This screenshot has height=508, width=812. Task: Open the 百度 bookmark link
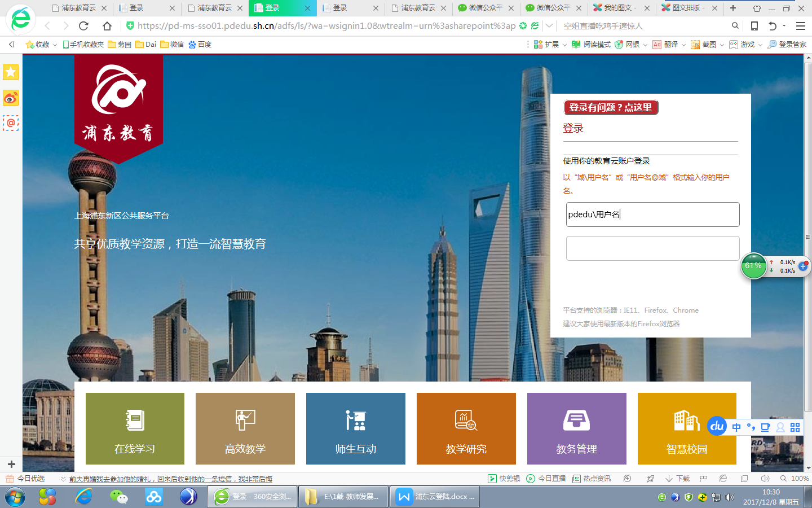click(200, 45)
